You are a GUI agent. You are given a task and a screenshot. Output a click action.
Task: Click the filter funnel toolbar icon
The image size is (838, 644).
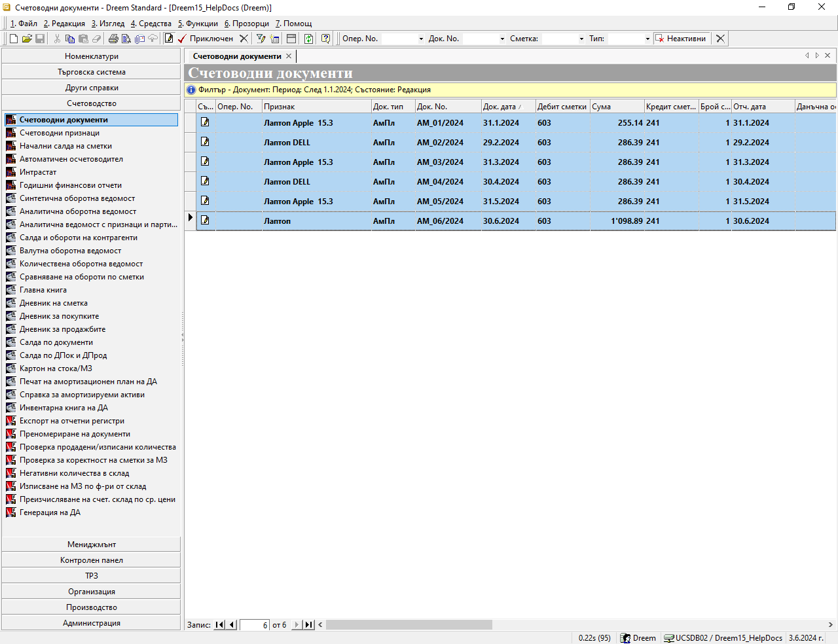pyautogui.click(x=261, y=39)
